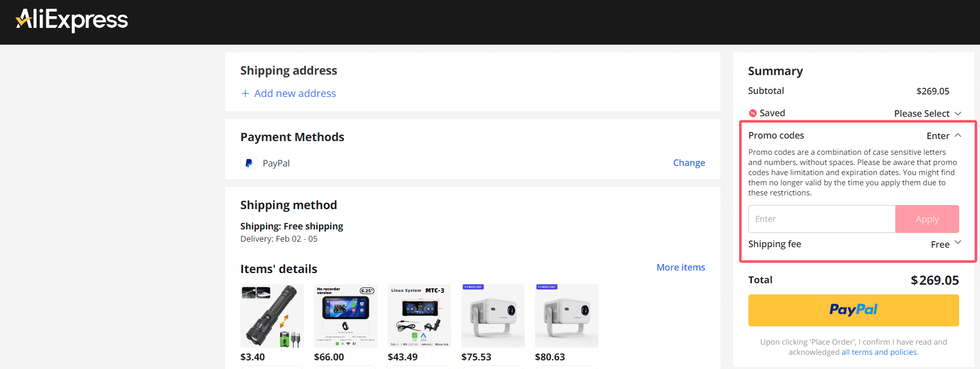Open the Saved Please Select dropdown

coord(927,114)
